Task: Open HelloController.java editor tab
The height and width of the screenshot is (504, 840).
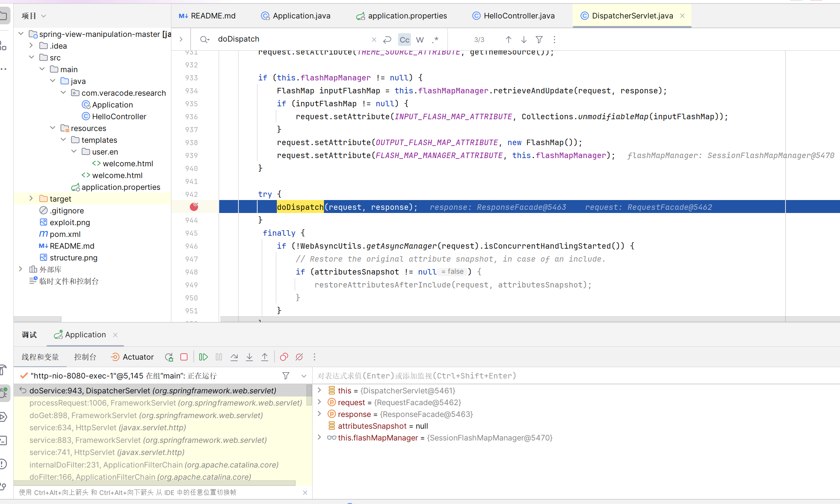Action: (x=513, y=16)
